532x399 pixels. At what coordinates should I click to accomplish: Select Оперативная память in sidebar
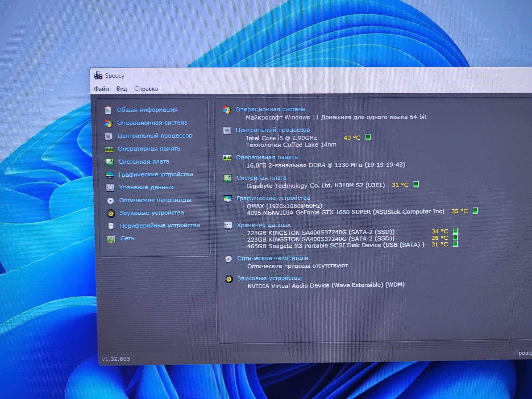(x=149, y=149)
